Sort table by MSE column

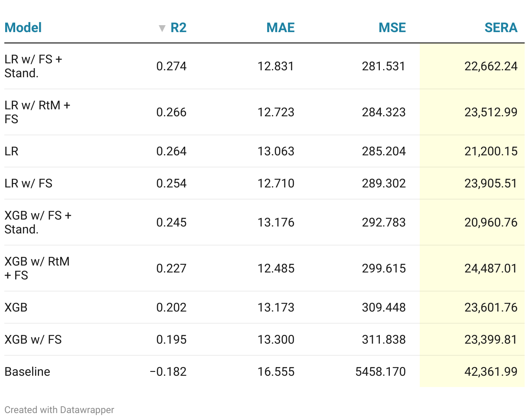point(392,28)
